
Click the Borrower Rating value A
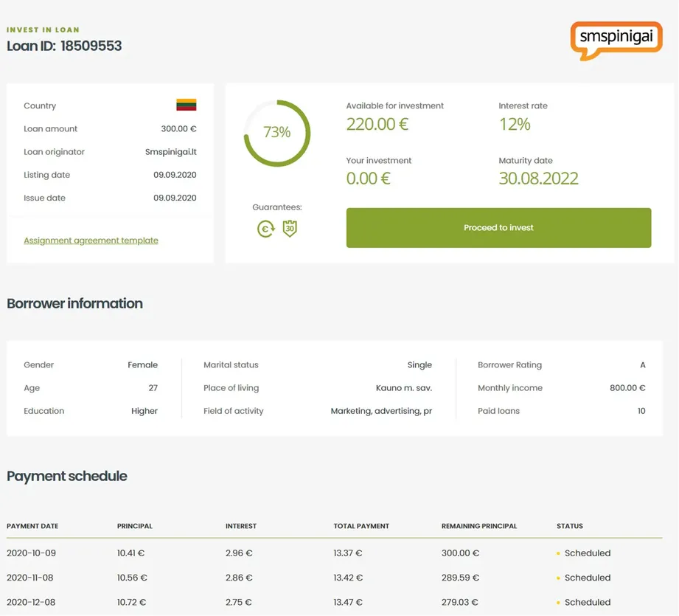643,365
